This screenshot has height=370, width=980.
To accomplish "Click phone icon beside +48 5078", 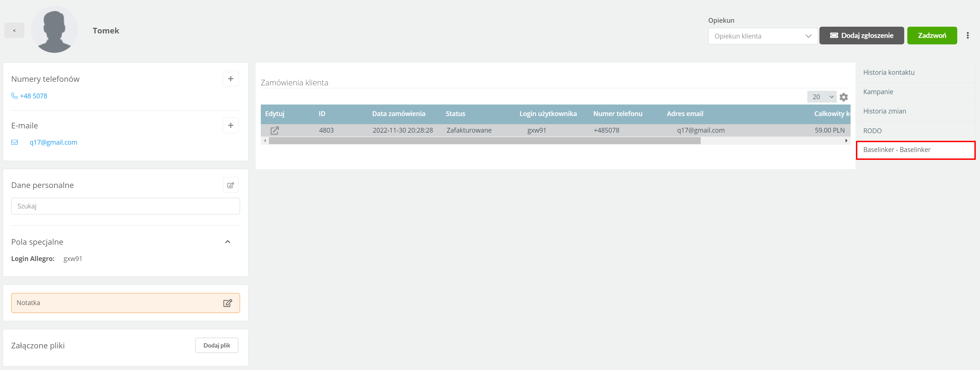I will coord(14,96).
